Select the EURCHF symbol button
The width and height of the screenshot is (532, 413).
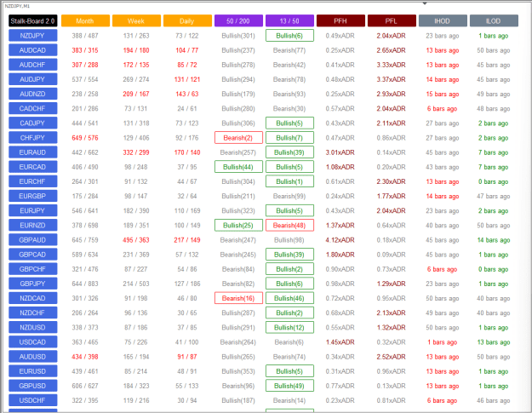point(33,181)
